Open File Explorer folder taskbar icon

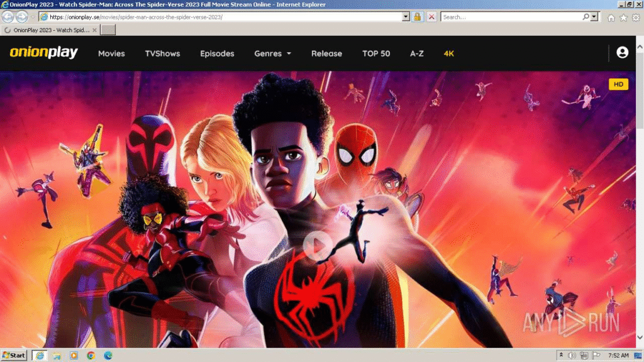pos(57,356)
